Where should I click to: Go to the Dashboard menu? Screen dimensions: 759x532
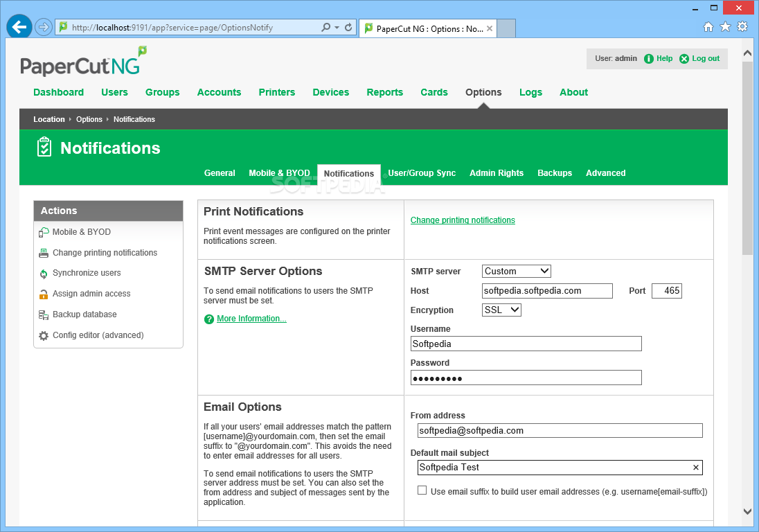(59, 92)
